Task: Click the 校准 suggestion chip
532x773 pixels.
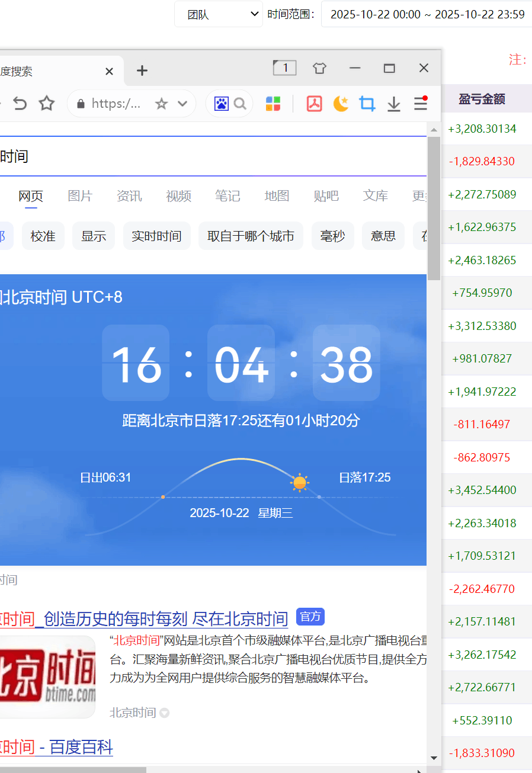Action: [43, 236]
